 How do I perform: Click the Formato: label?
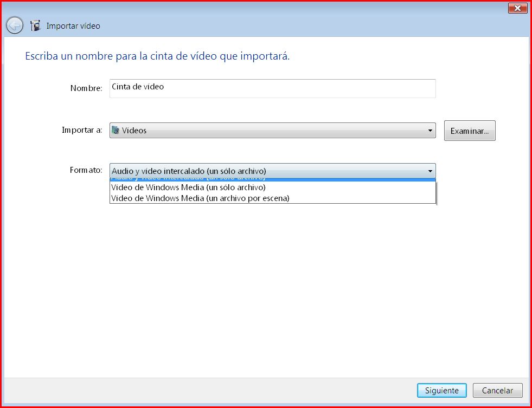[x=86, y=170]
